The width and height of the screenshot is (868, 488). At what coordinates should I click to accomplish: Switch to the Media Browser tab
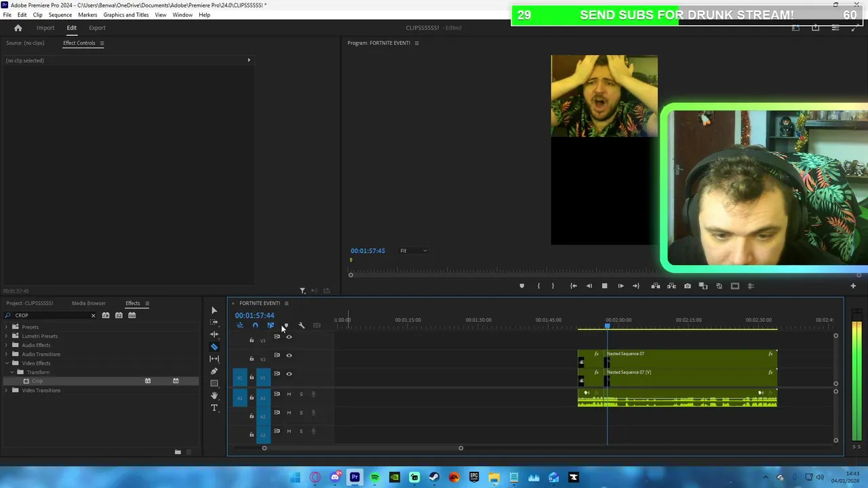(x=89, y=304)
